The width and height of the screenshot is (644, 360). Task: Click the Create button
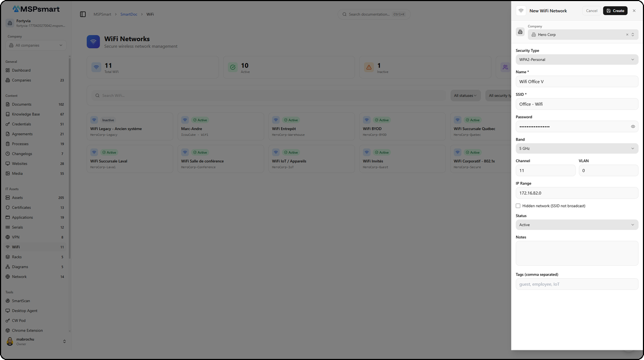pos(615,10)
